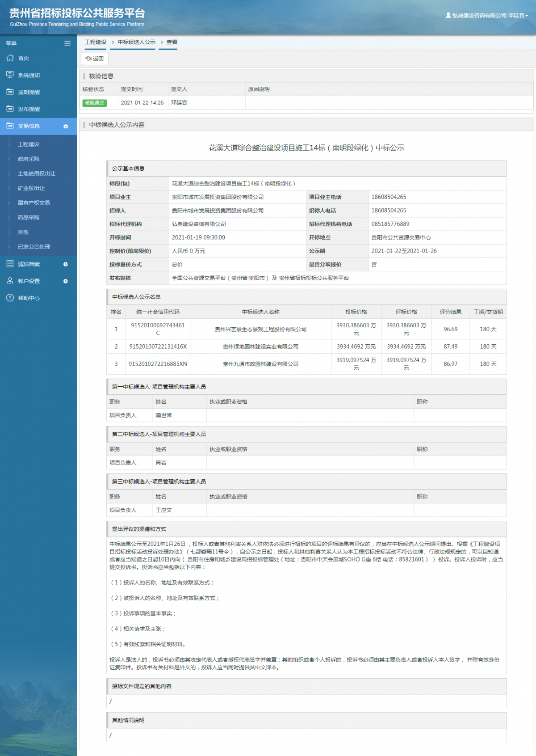The image size is (536, 756).
Task: Click 查看 breadcrumb item
Action: coord(172,42)
